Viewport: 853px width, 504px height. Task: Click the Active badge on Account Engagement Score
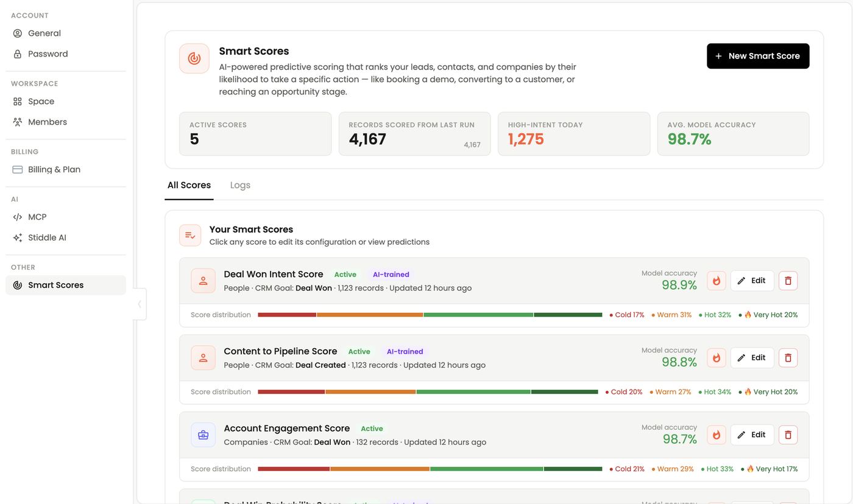[x=372, y=429]
